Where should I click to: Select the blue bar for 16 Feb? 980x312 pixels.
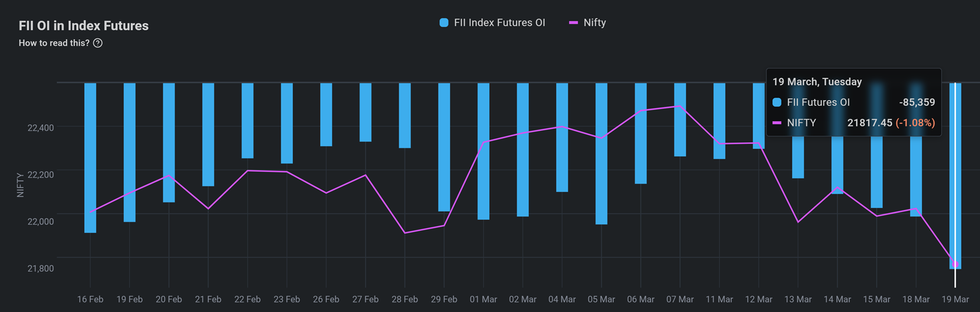click(90, 157)
